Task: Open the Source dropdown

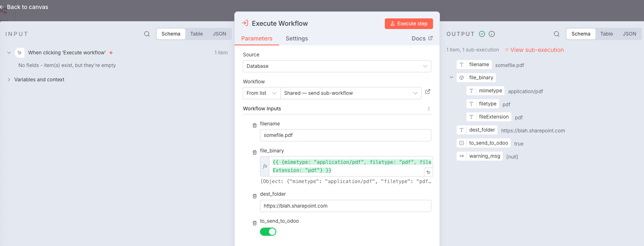Action: (337, 66)
